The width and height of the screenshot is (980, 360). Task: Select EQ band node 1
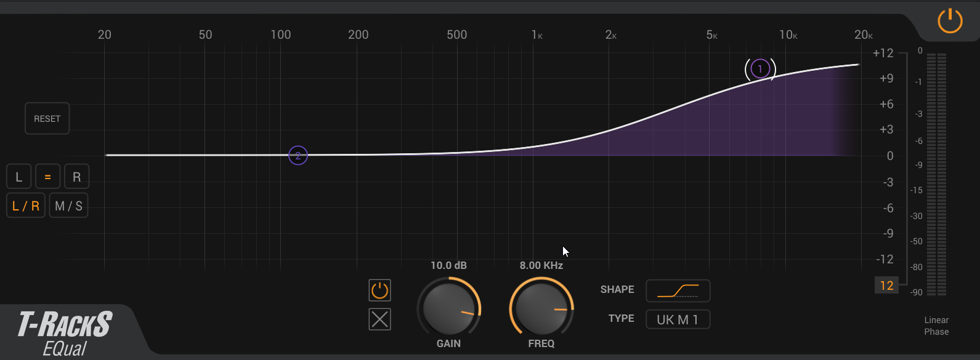[760, 69]
